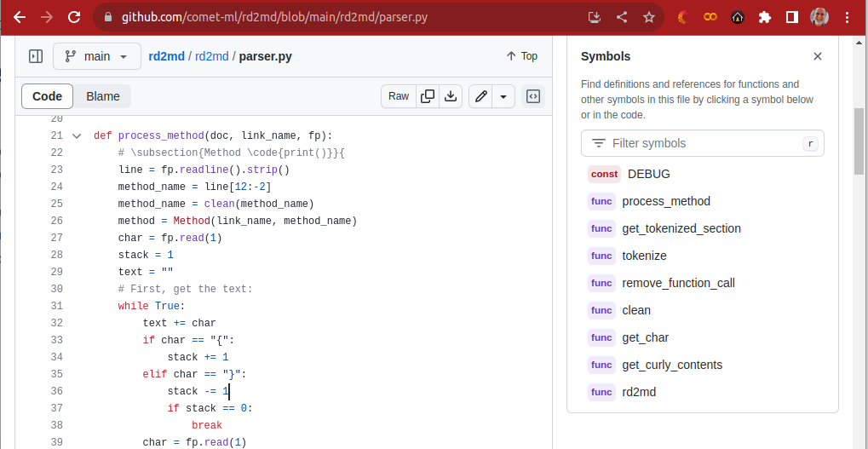This screenshot has height=449, width=868.
Task: Click the pencil edit file icon
Action: click(x=480, y=96)
